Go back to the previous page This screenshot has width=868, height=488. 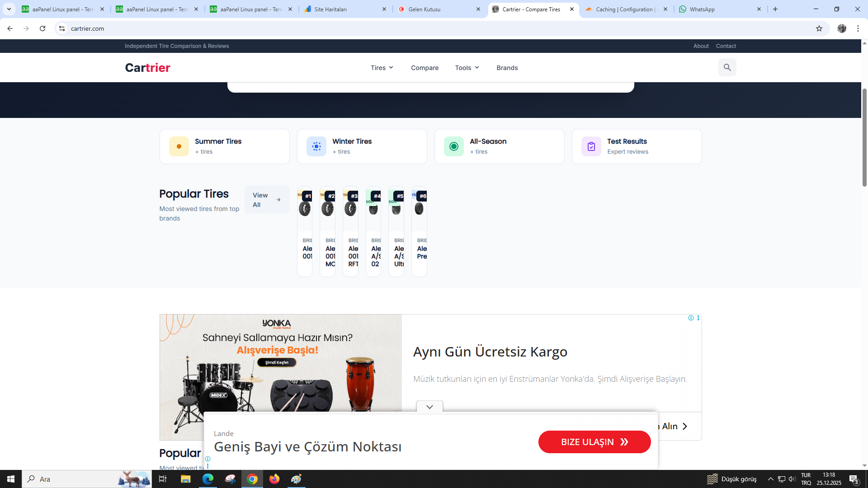tap(10, 28)
